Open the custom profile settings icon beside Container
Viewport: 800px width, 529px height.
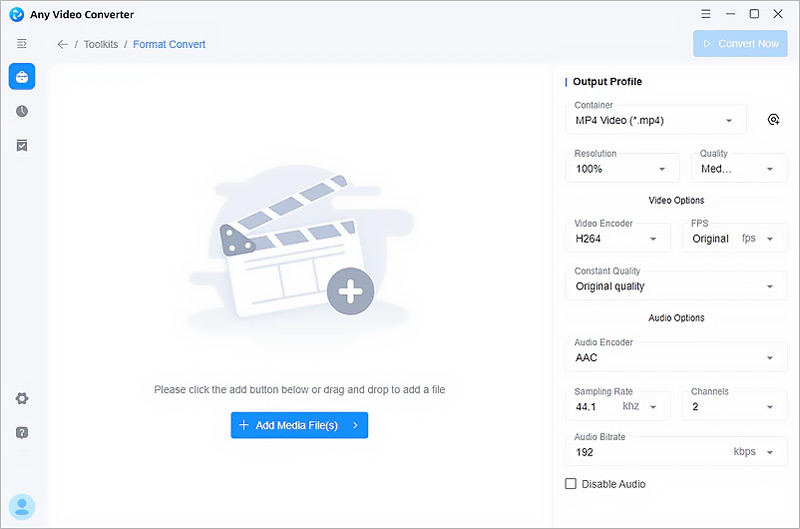773,119
